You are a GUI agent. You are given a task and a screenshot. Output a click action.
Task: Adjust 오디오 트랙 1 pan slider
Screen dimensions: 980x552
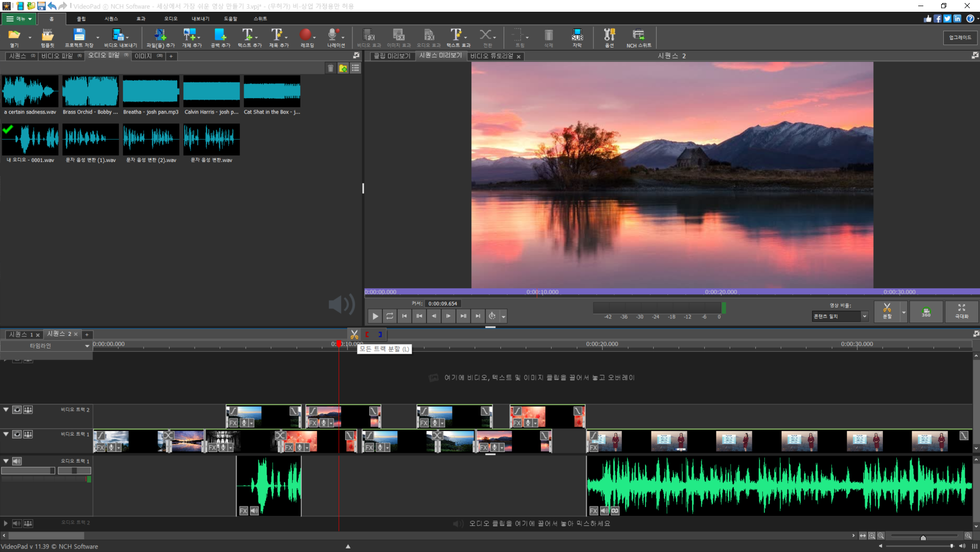tap(75, 471)
